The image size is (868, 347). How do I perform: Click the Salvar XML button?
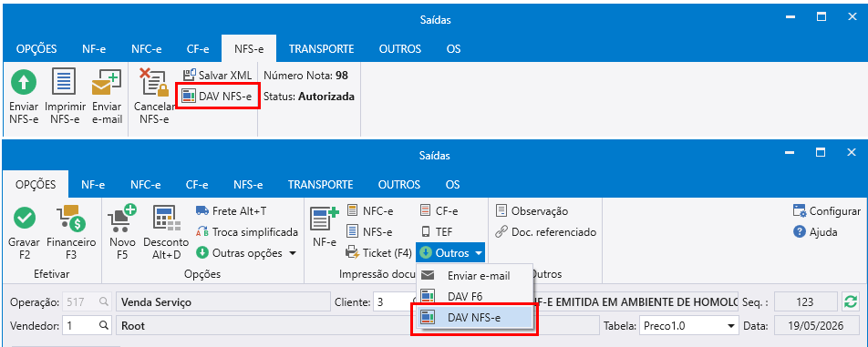[217, 76]
